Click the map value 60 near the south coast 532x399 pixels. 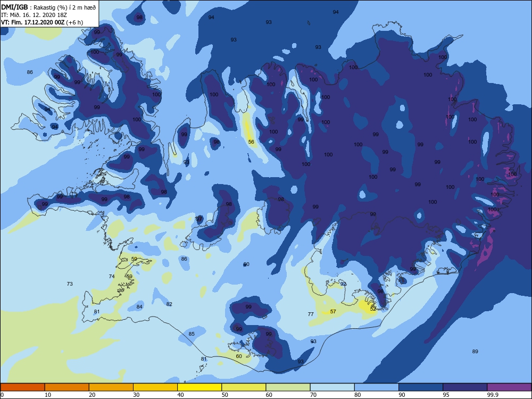point(239,356)
